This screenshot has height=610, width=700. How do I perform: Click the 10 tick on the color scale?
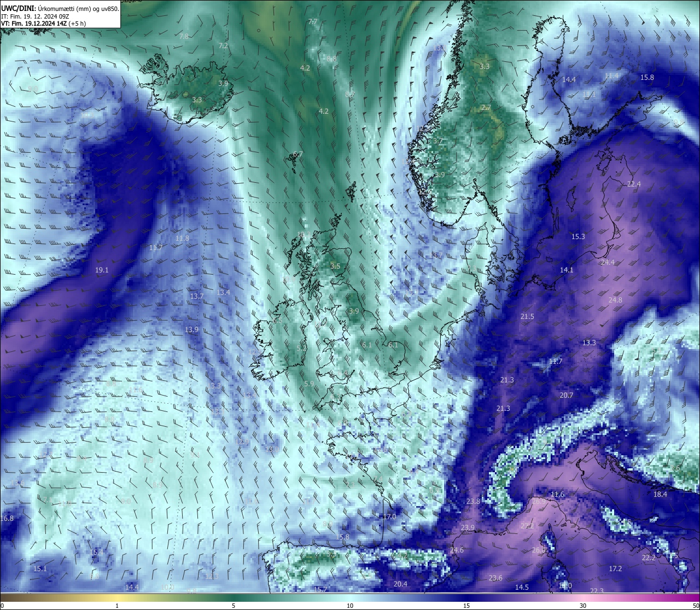point(350,606)
